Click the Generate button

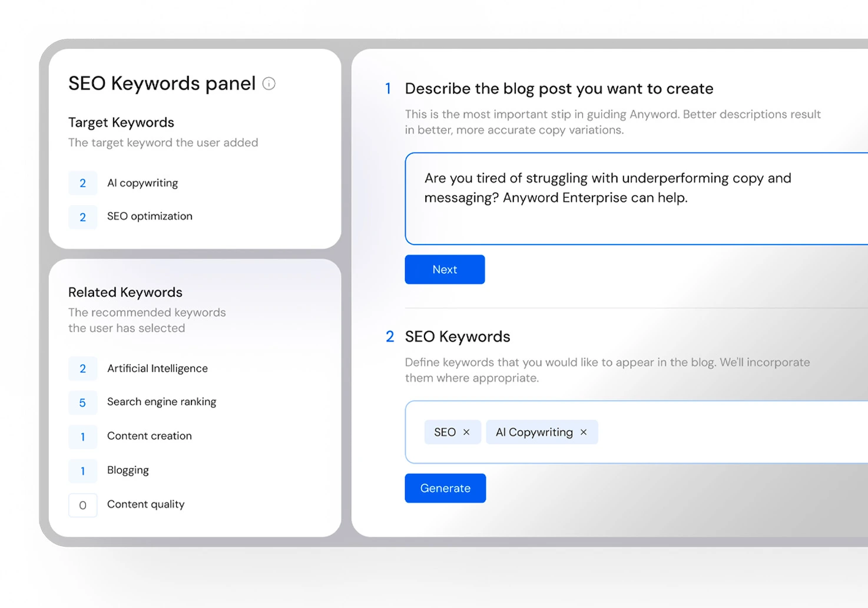coord(445,488)
